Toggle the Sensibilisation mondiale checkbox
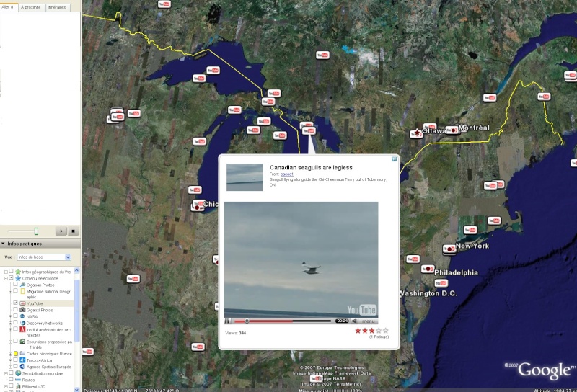The image size is (577, 392). point(11,373)
